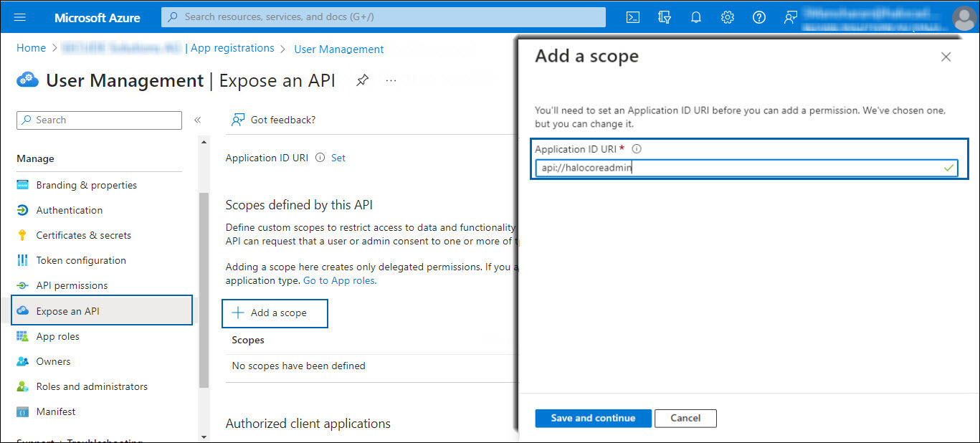
Task: Open the Help question-mark menu
Action: (x=758, y=16)
